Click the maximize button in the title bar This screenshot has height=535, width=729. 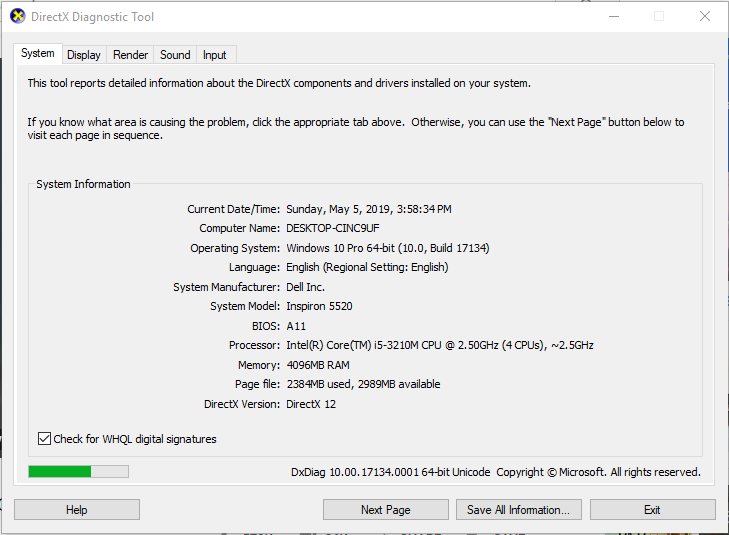click(x=659, y=17)
